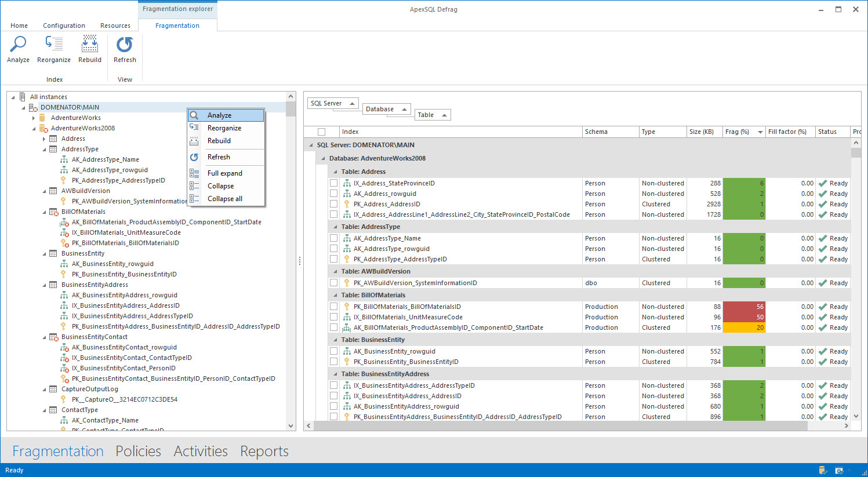Screen dimensions: 868x477
Task: Click the Full expand icon in context menu
Action: pyautogui.click(x=194, y=173)
